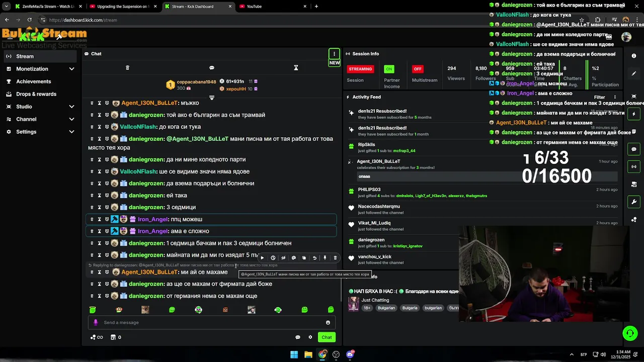Hide-message eye icon in message action bar
Viewport: 644px width, 362px height.
tap(283, 258)
